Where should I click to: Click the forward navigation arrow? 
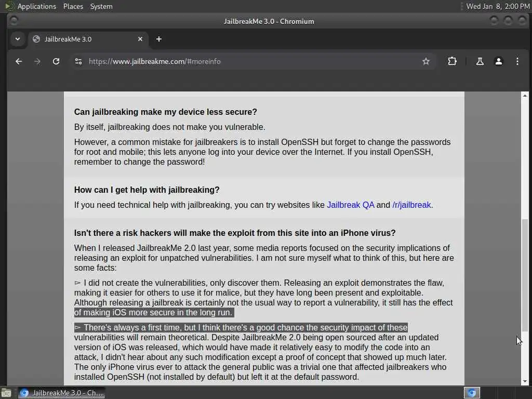[37, 61]
